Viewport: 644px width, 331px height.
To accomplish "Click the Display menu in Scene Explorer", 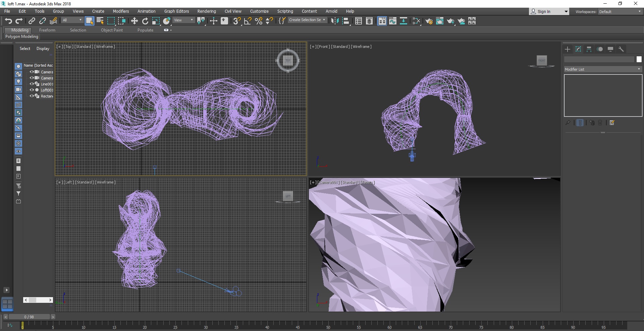I will tap(43, 49).
